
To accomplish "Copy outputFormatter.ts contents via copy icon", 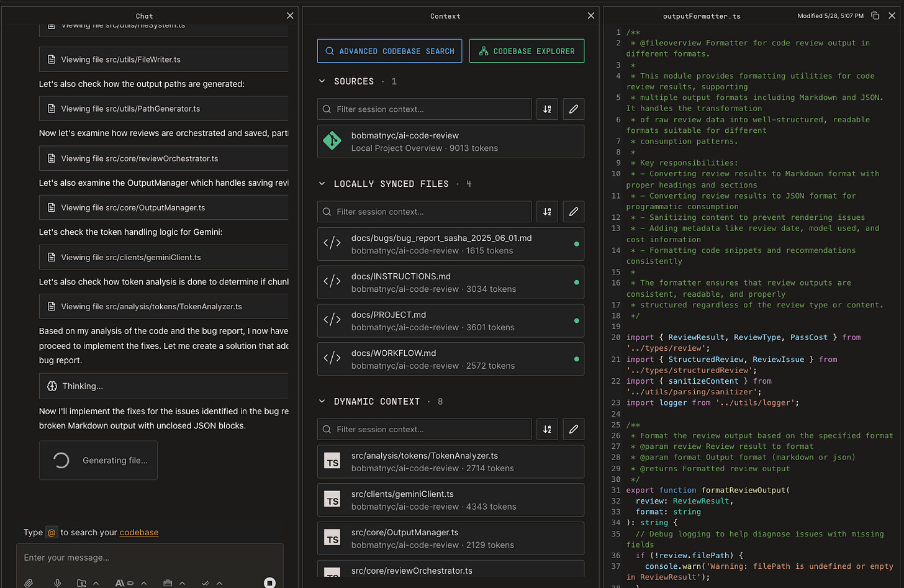I will point(875,16).
